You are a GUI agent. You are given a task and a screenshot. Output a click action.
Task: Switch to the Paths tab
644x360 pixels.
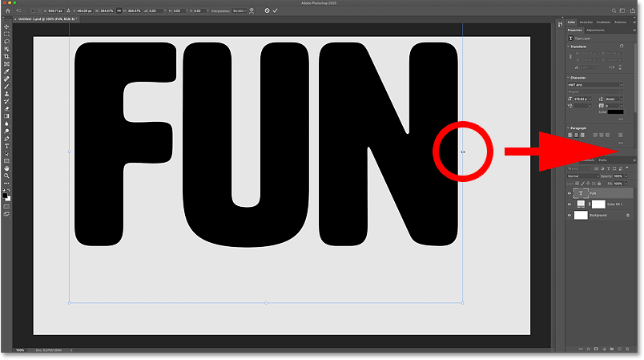tap(602, 160)
